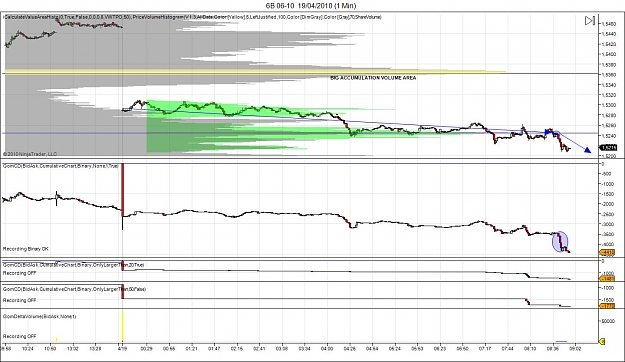Select the orange value marker of first GomCD panel
Image resolution: width=625 pixels, height=362 pixels.
[607, 252]
